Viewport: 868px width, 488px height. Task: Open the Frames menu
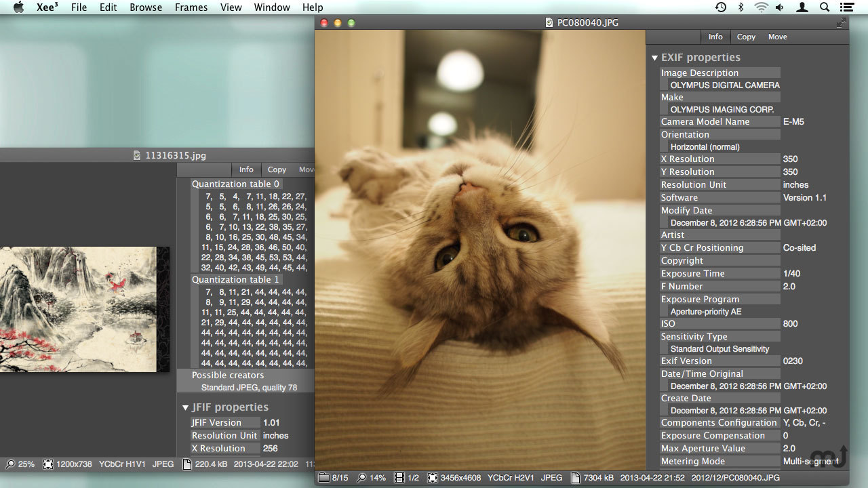point(191,7)
